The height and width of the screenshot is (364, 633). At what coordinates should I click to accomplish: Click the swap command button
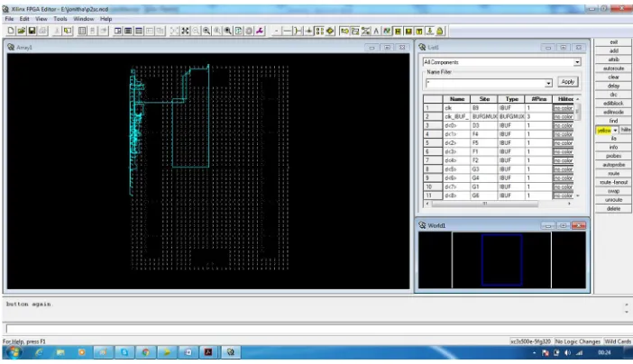pyautogui.click(x=614, y=191)
